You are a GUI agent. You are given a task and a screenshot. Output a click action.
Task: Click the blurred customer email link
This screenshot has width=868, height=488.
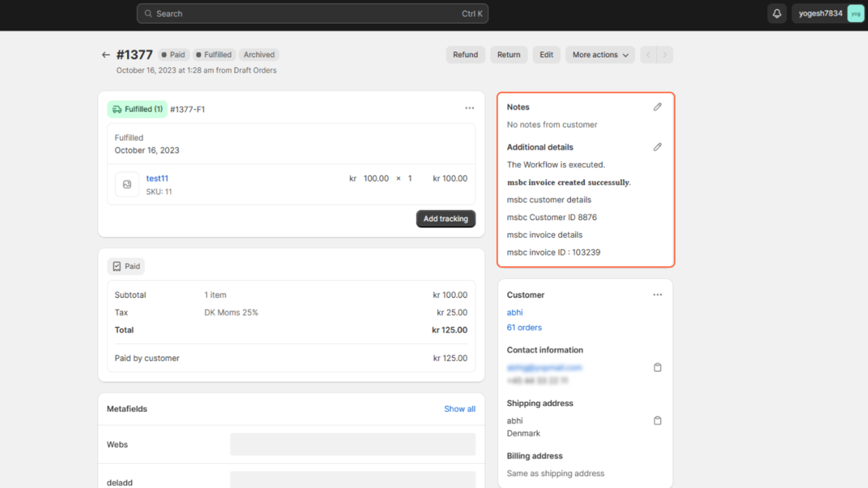(545, 367)
